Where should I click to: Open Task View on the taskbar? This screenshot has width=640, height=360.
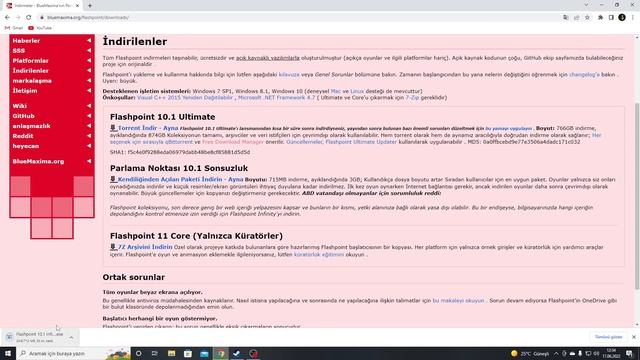(155, 353)
